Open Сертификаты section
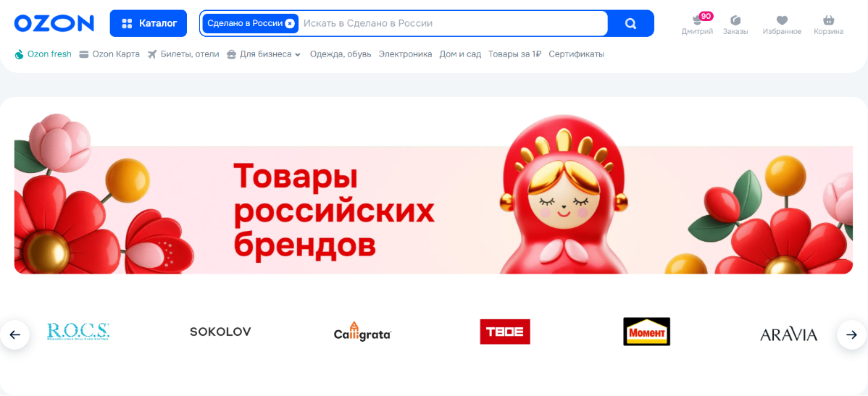The width and height of the screenshot is (868, 396). 576,54
